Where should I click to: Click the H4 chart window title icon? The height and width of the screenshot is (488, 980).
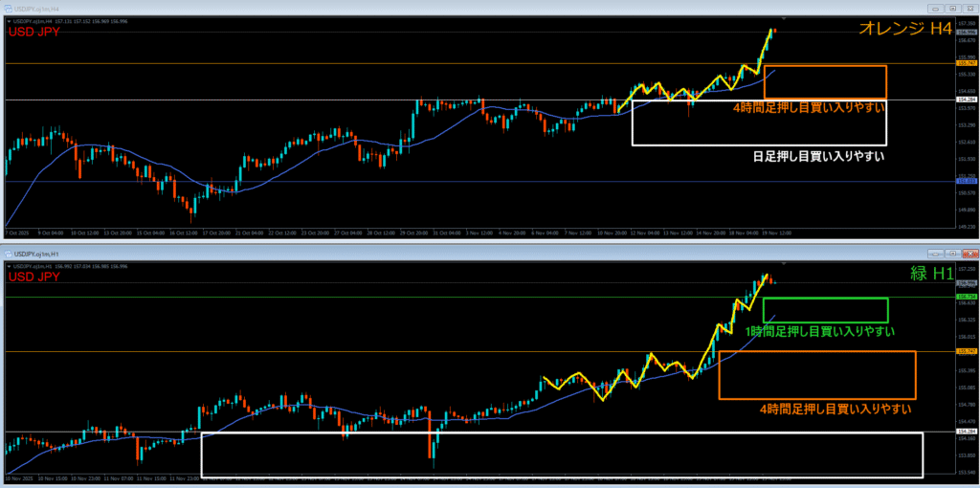pyautogui.click(x=8, y=9)
